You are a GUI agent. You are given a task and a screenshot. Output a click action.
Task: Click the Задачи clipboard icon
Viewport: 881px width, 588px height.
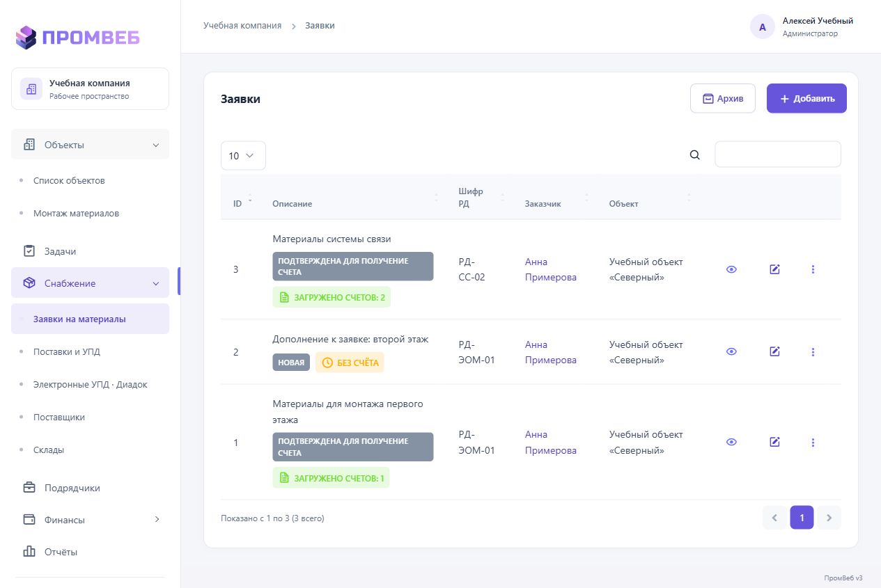(29, 251)
